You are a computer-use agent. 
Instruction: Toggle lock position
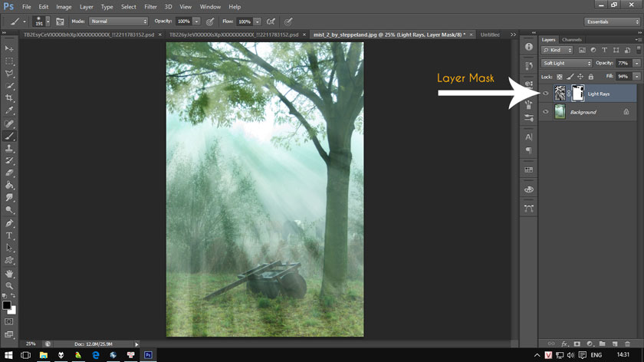(x=580, y=77)
